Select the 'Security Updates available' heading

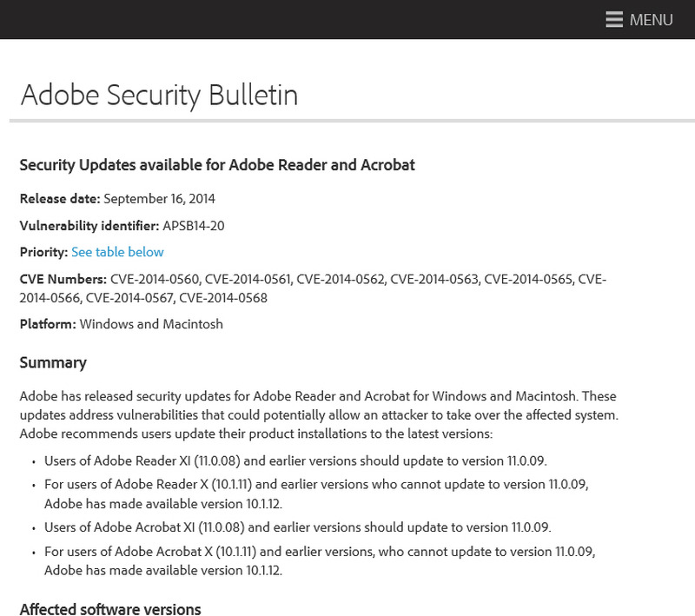click(217, 164)
